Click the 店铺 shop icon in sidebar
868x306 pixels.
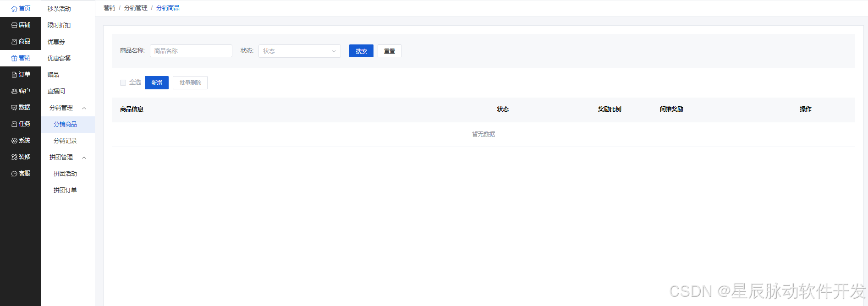(14, 25)
